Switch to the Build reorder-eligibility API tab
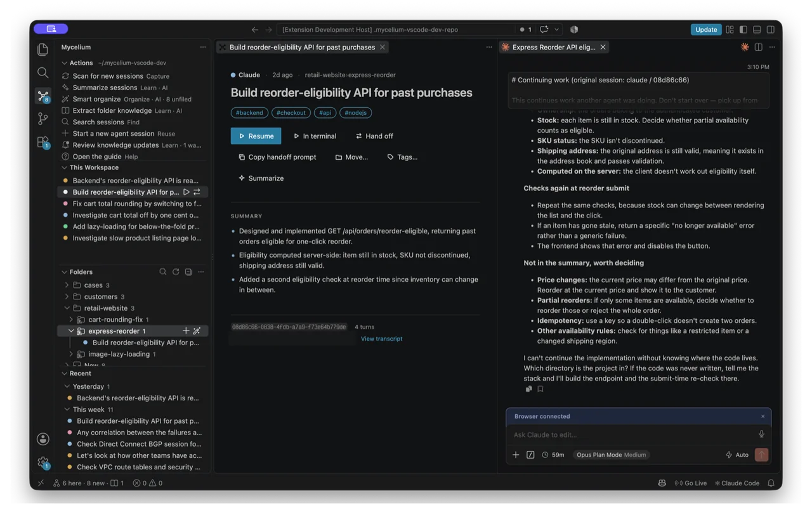Screen dimensions: 812x529 302,47
